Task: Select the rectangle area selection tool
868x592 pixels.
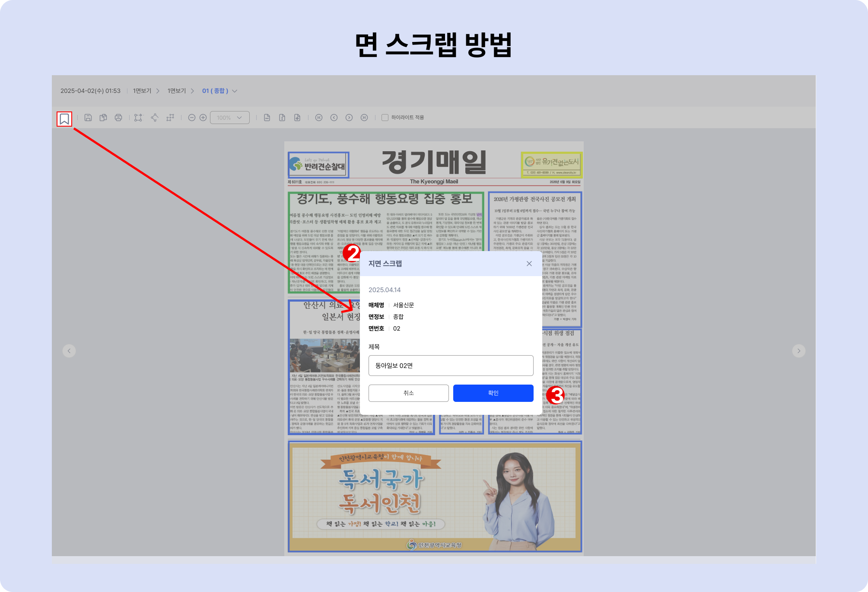Action: click(138, 118)
